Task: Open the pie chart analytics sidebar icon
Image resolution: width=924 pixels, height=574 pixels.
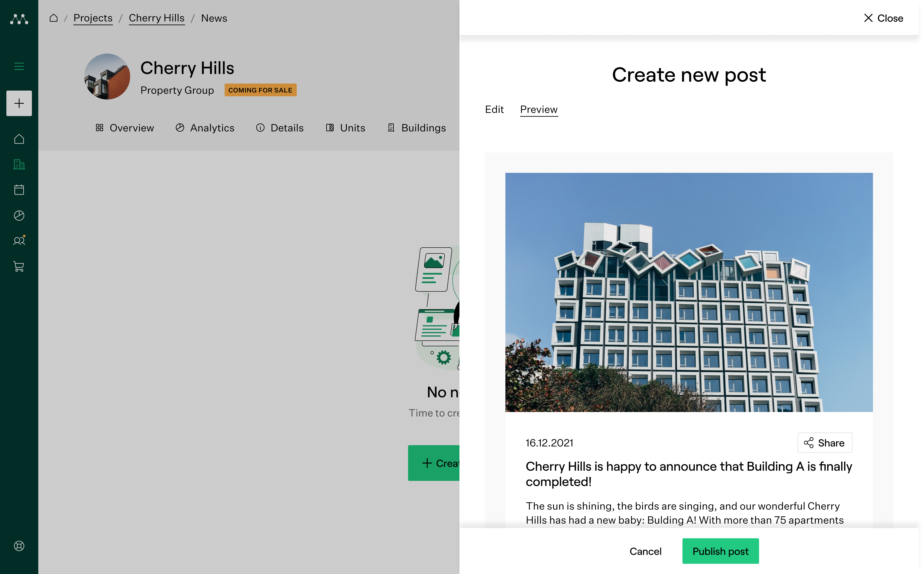Action: 19,215
